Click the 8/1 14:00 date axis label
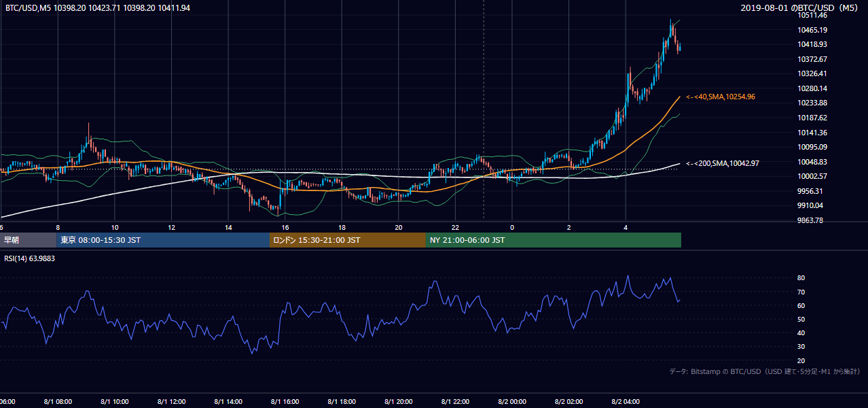This screenshot has height=408, width=868. (228, 402)
